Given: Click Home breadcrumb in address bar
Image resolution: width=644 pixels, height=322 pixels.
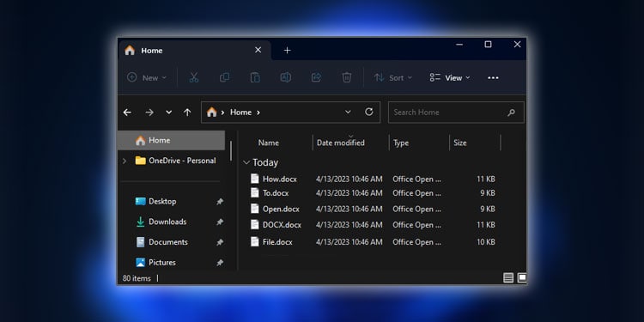Looking at the screenshot, I should 240,112.
